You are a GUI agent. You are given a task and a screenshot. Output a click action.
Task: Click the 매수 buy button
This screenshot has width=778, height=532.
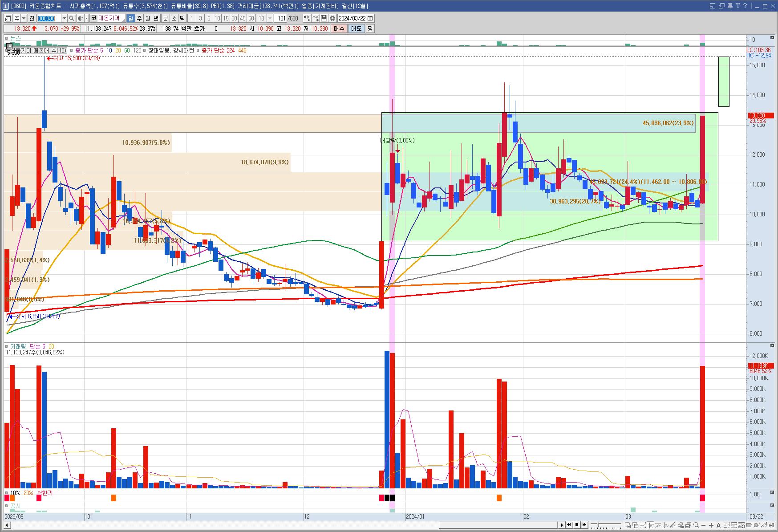pyautogui.click(x=339, y=28)
